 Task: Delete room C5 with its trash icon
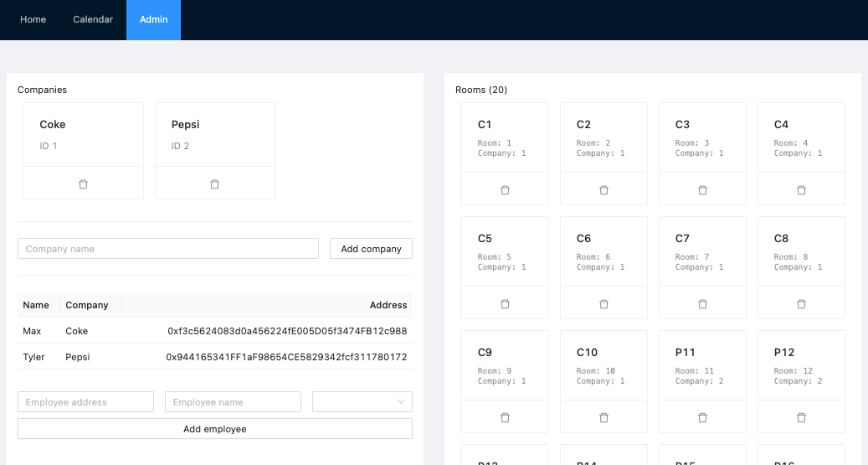[x=505, y=304]
